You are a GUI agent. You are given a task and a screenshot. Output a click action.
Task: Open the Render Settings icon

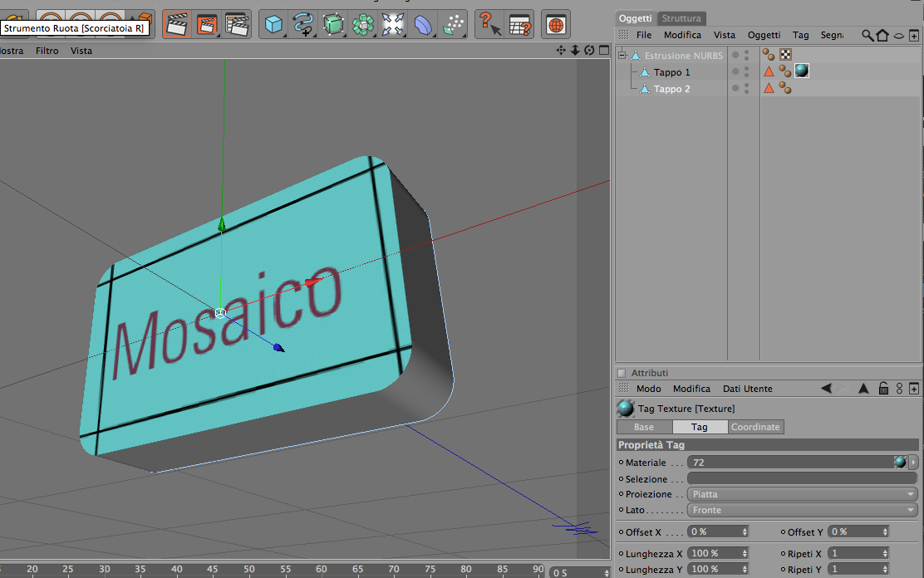tap(237, 25)
